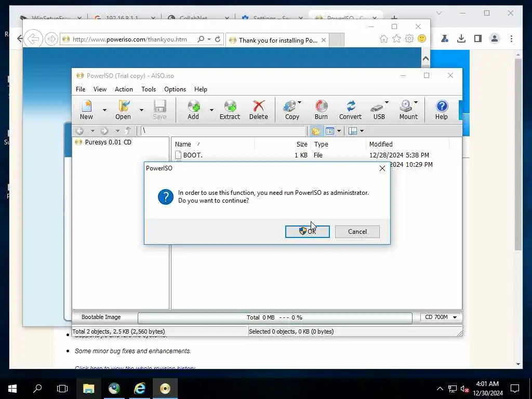Click the Internet Explorer smiley feedback icon
This screenshot has height=399, width=532.
[x=422, y=38]
